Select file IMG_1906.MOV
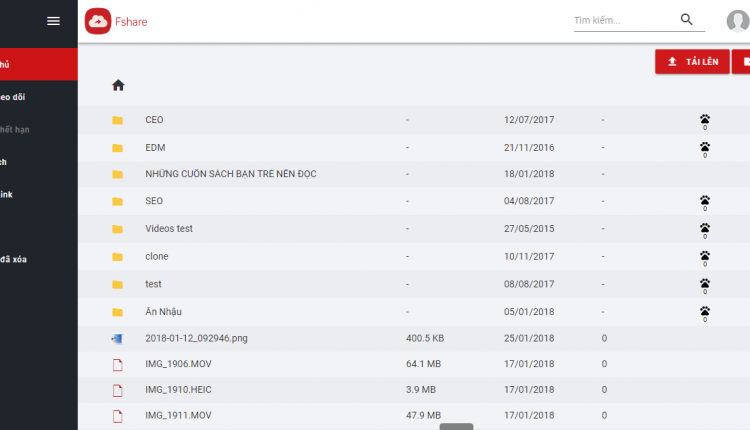Viewport: 750px width, 430px height. tap(178, 364)
